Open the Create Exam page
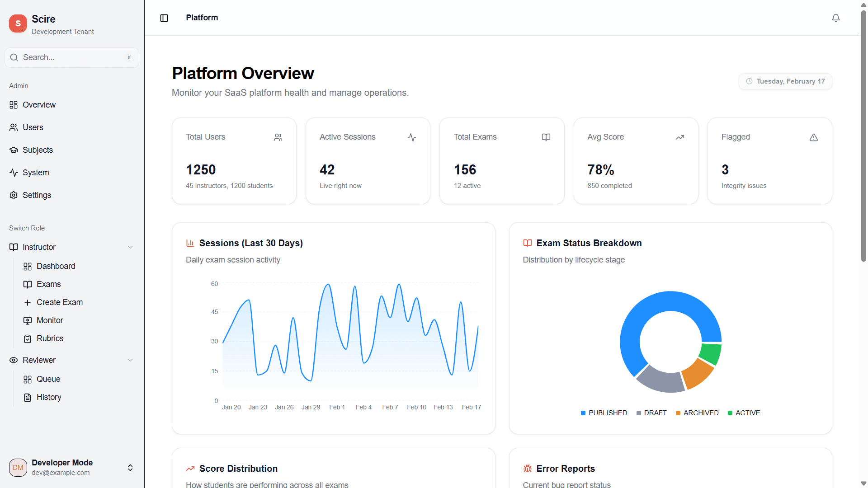Image resolution: width=868 pixels, height=488 pixels. (x=60, y=302)
